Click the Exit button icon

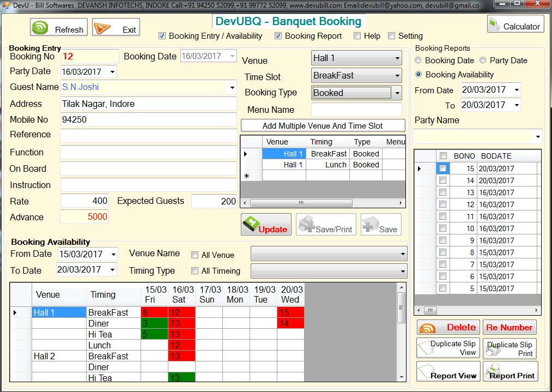[x=102, y=28]
